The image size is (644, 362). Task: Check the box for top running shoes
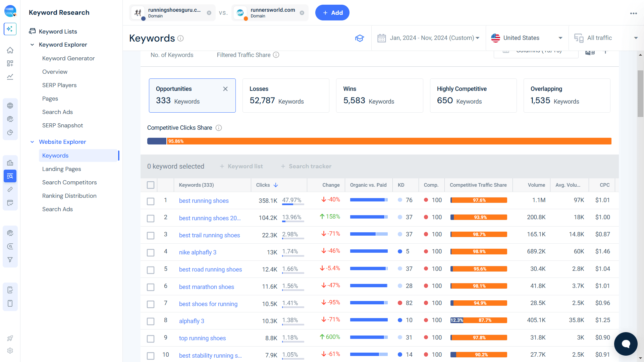coord(151,339)
